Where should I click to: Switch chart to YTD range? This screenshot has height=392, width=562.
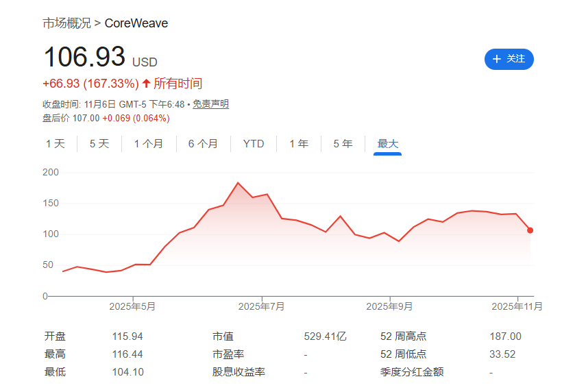pyautogui.click(x=254, y=144)
